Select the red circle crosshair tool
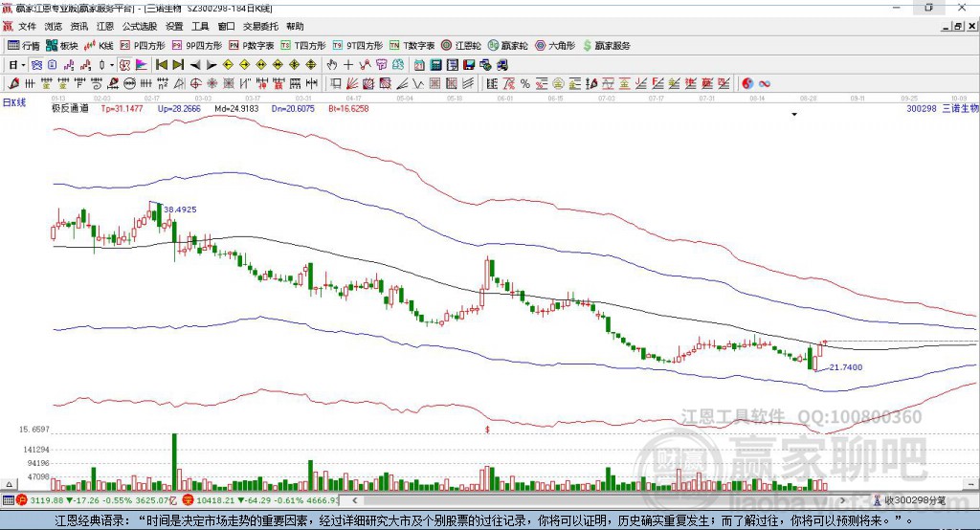 point(195,83)
